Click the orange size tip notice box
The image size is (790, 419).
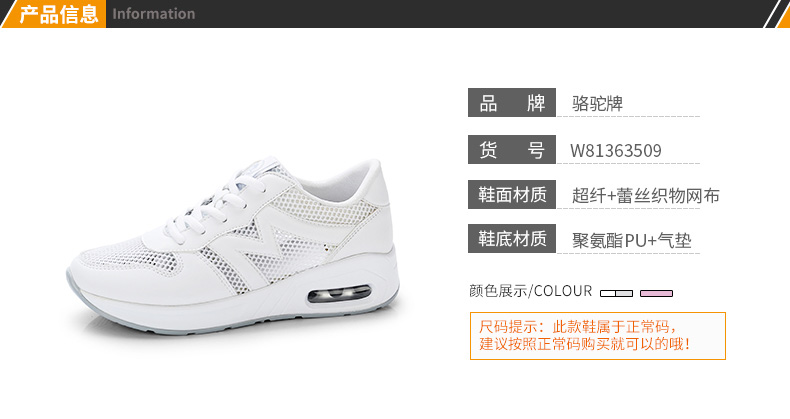pyautogui.click(x=598, y=336)
